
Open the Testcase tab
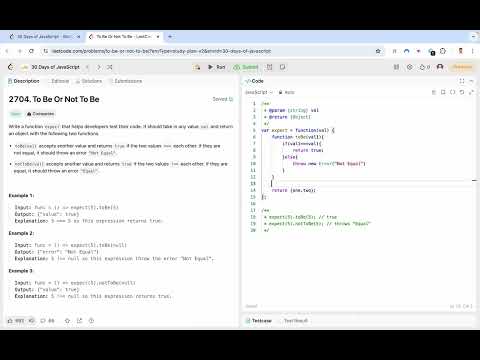pyautogui.click(x=259, y=321)
